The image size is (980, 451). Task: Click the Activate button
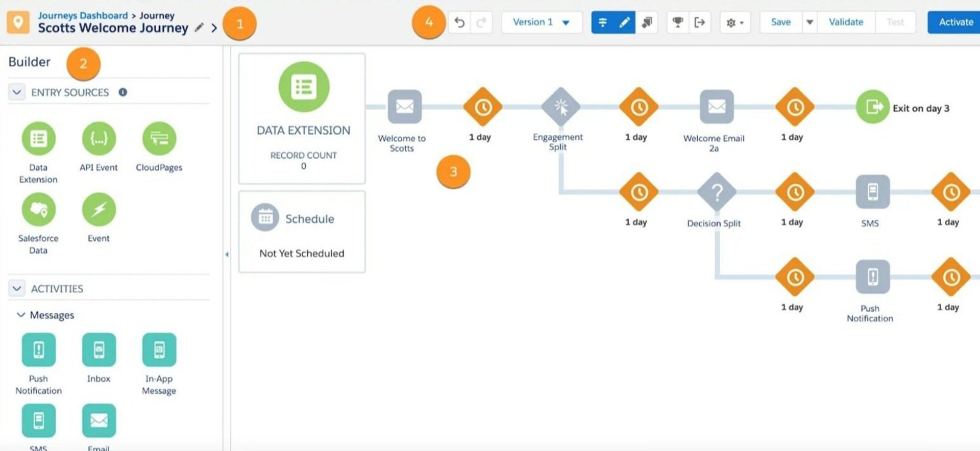point(955,22)
